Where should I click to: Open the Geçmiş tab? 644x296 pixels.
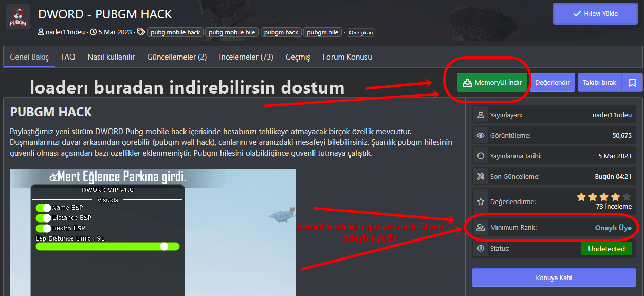(298, 57)
